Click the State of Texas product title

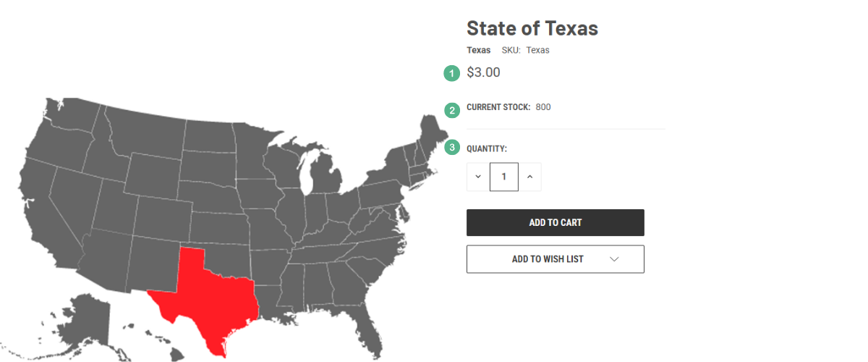[532, 28]
